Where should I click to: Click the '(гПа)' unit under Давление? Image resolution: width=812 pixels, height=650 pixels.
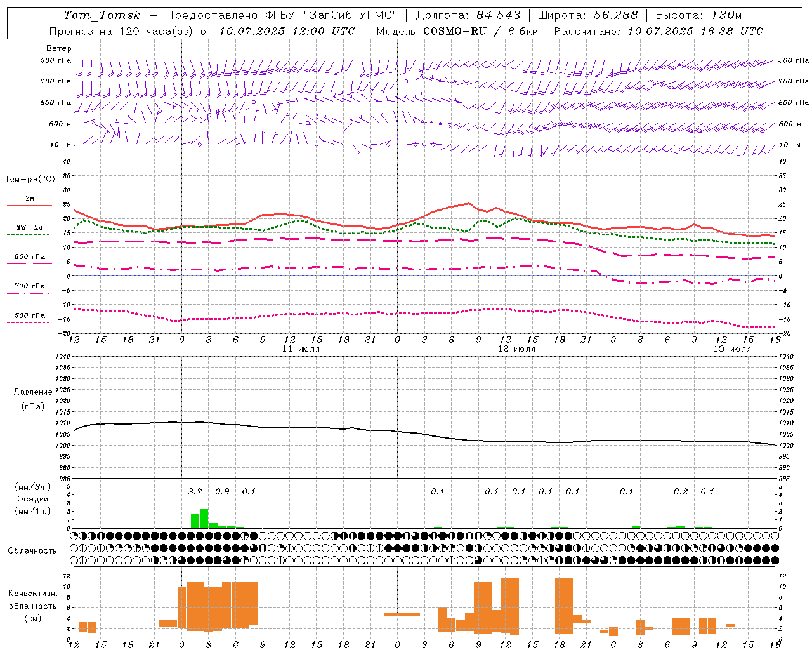pos(33,407)
